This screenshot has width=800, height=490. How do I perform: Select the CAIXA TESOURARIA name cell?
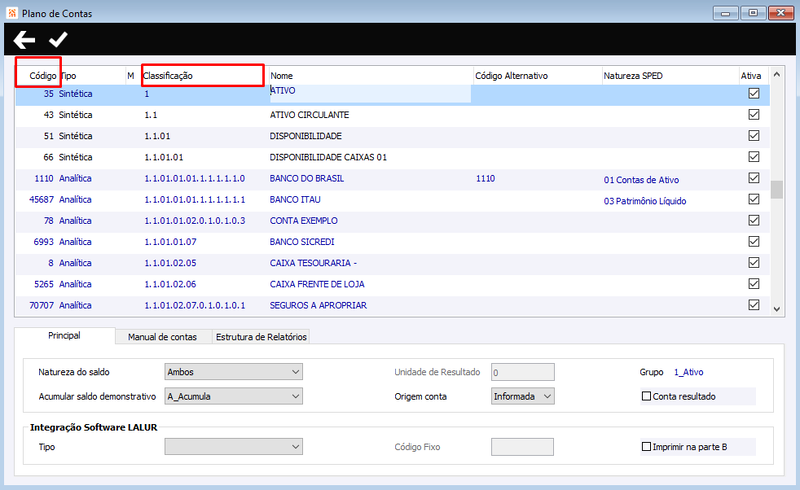313,263
